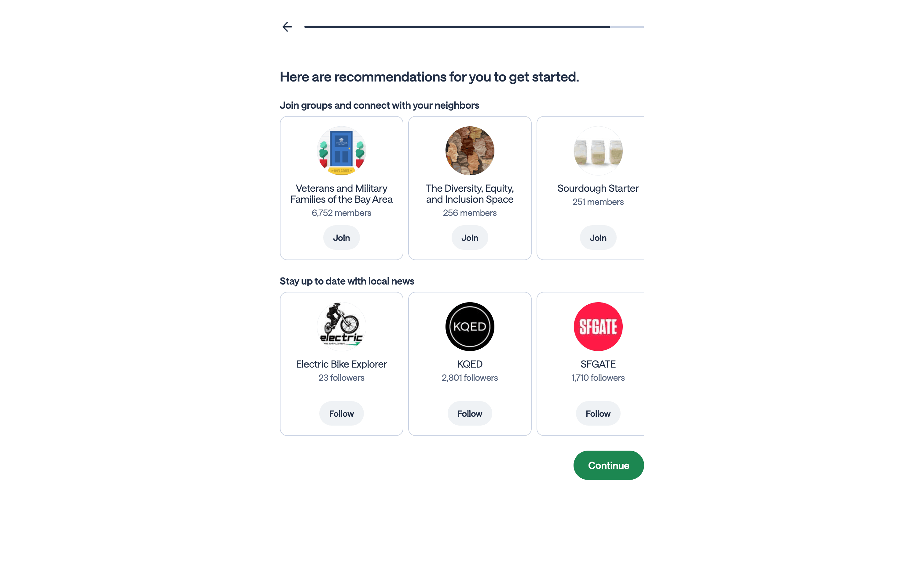Select the KQED name text
The image size is (924, 577).
tap(470, 364)
